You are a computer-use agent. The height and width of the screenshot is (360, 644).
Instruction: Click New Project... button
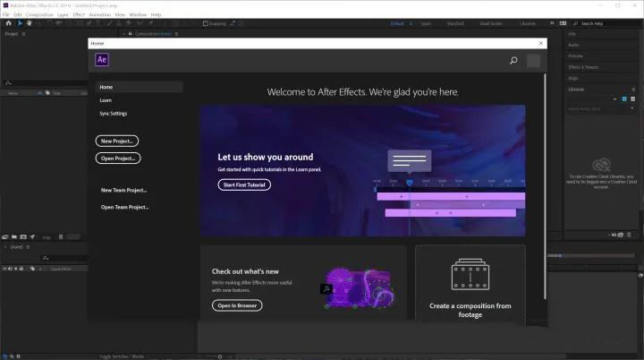point(117,141)
